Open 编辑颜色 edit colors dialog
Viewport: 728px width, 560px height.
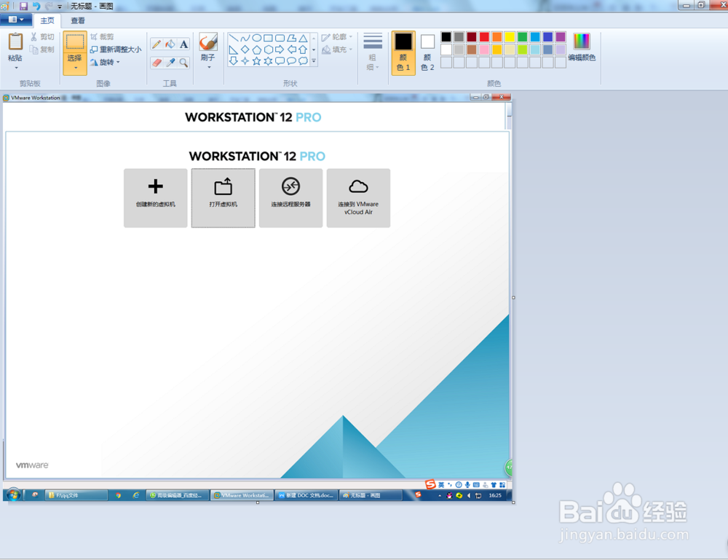click(x=582, y=47)
